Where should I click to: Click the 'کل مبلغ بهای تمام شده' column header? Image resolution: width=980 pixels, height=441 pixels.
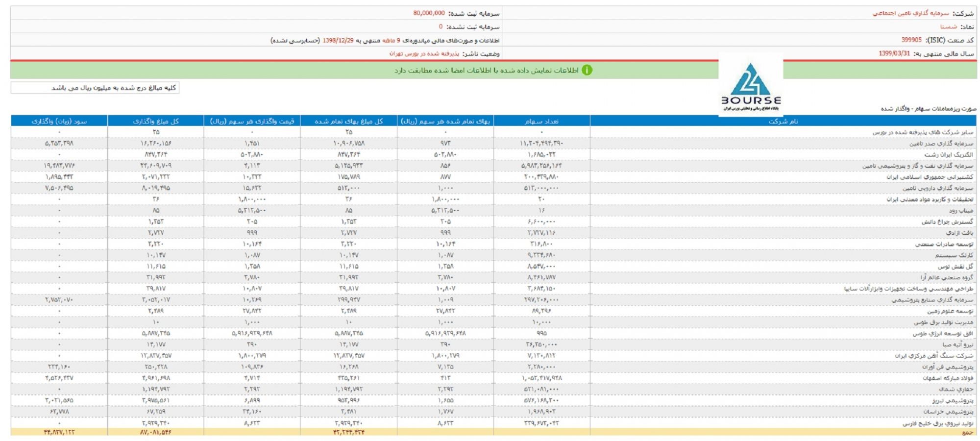click(349, 121)
